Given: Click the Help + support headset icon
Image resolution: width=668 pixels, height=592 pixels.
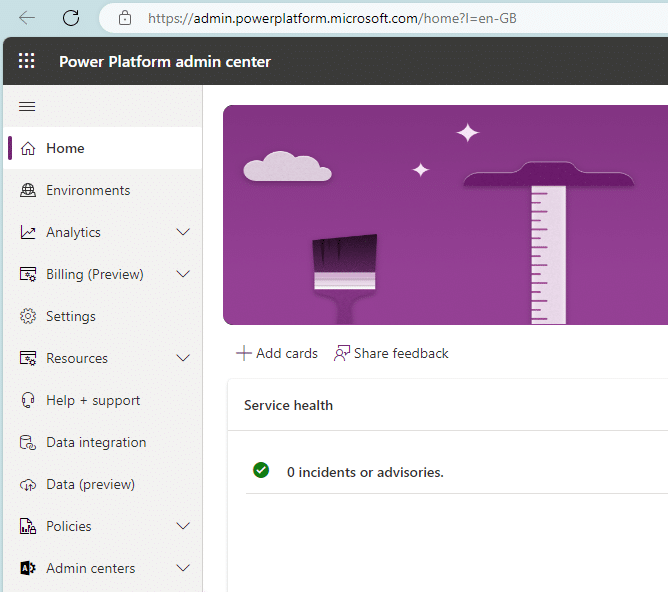Looking at the screenshot, I should point(27,400).
